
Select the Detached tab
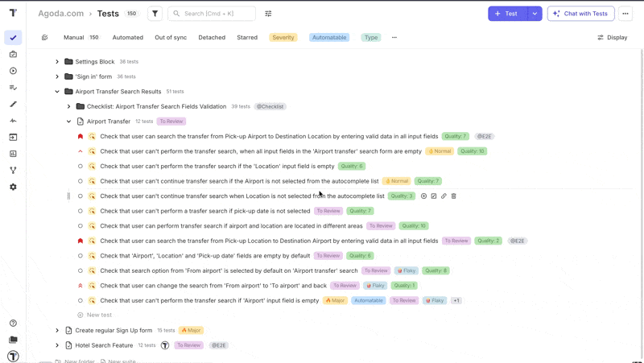pos(212,37)
